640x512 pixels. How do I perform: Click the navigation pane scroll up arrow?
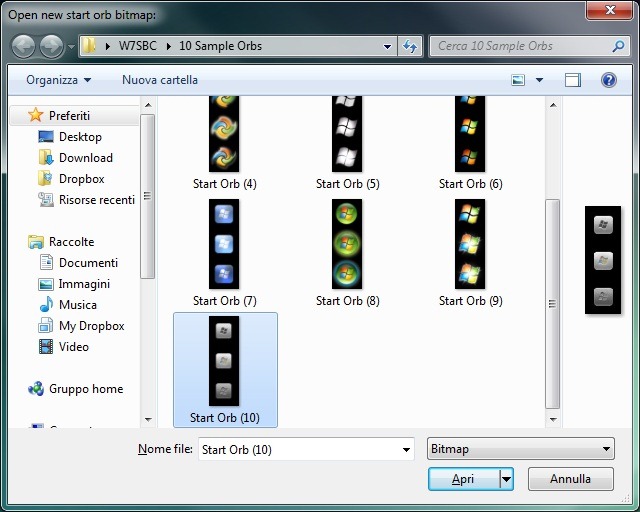pos(148,105)
